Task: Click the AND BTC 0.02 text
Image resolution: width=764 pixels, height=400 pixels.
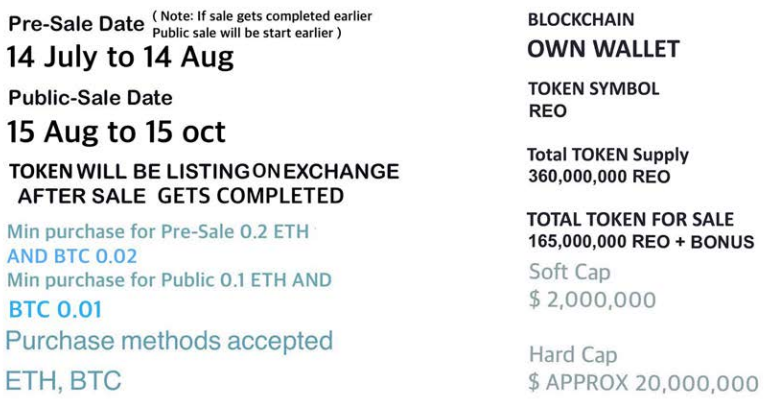Action: (x=72, y=256)
